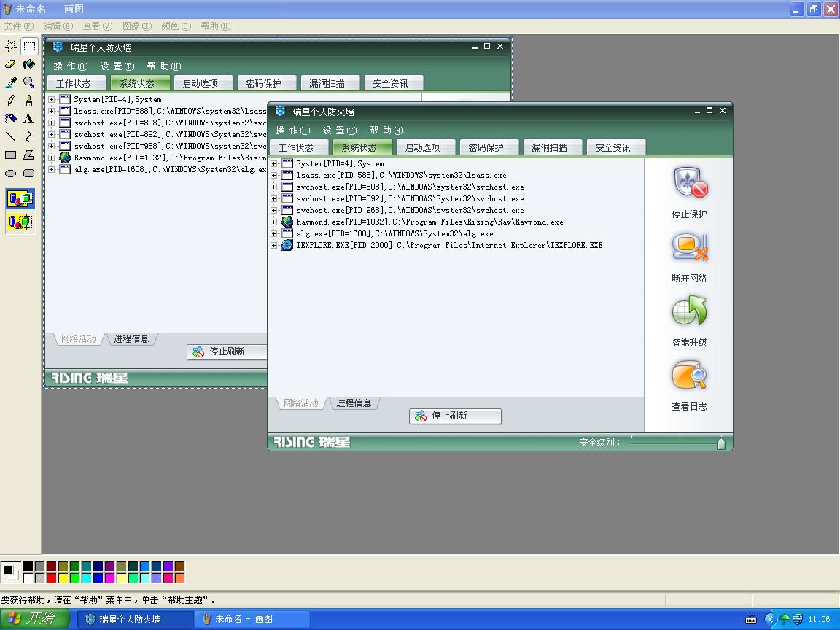Adjust the 安全级别 security level slider
Viewport: 840px width, 630px height.
click(x=721, y=443)
